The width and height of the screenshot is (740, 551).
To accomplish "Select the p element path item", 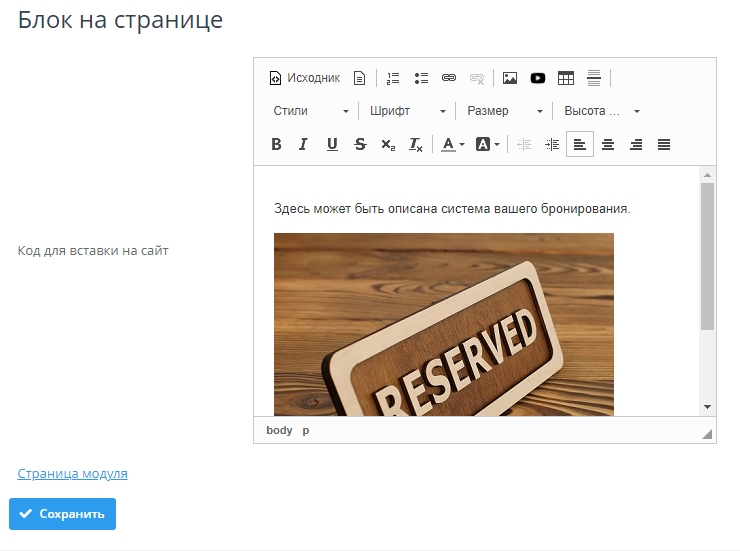I will [306, 430].
